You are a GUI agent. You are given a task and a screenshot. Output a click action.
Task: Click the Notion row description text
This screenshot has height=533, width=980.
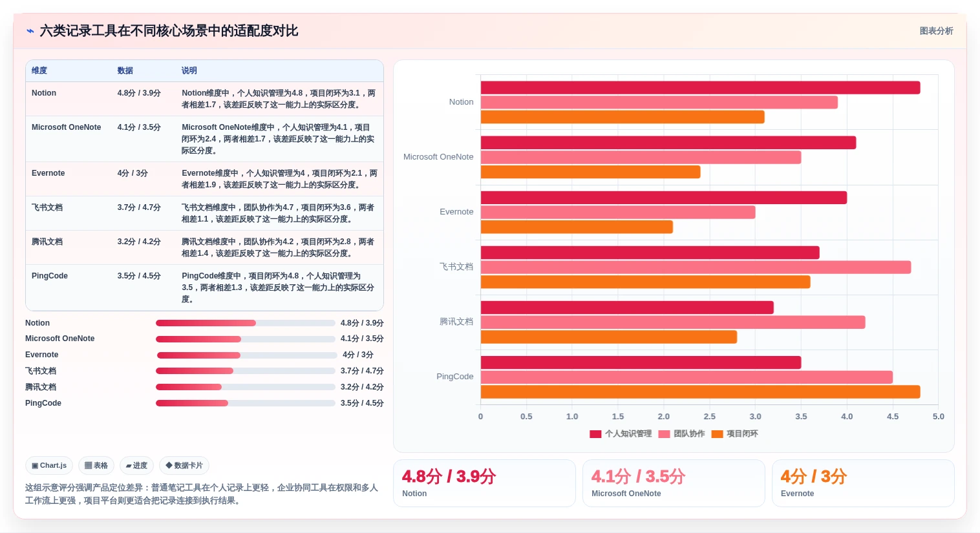(279, 99)
